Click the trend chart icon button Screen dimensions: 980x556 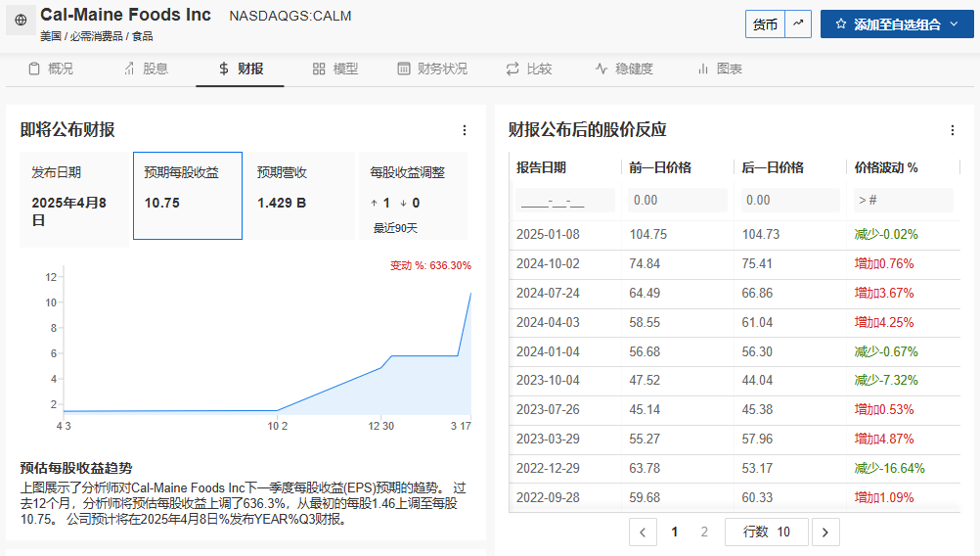click(799, 24)
